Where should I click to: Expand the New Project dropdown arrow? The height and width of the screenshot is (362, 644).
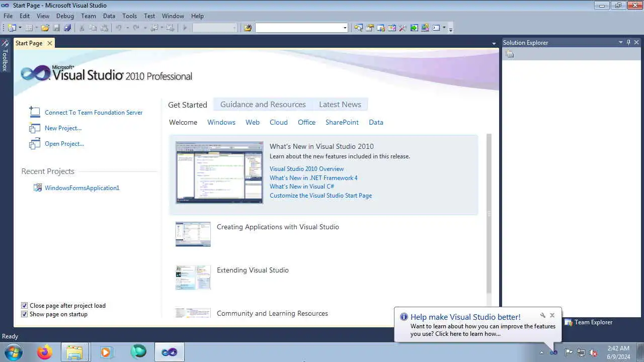pyautogui.click(x=20, y=28)
